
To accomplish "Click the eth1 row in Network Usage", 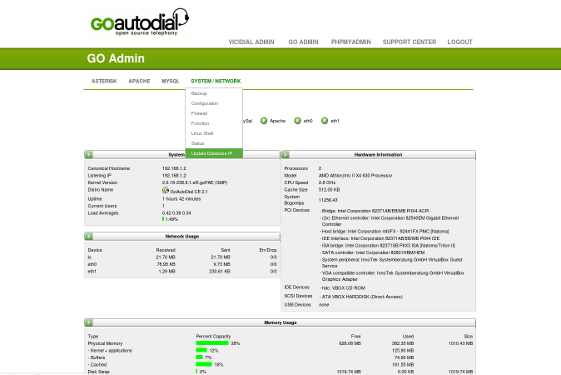I will [x=182, y=272].
